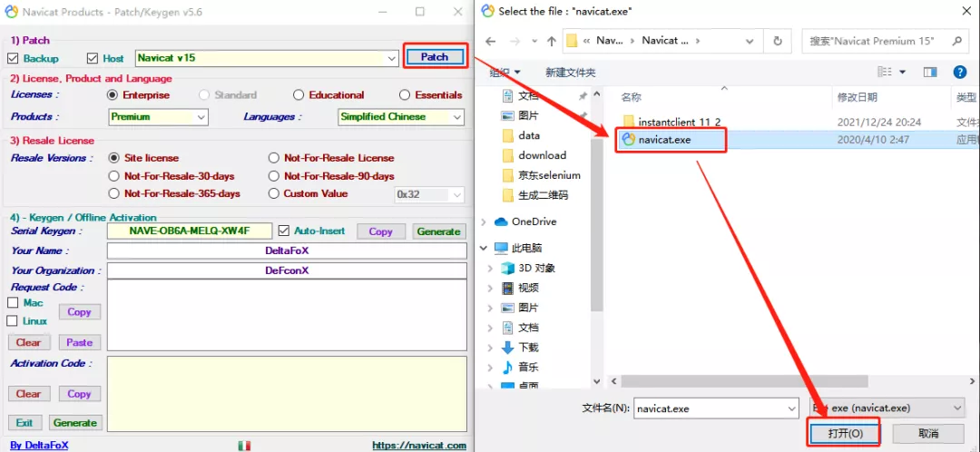Choose Not-For-Resale License option

[274, 158]
